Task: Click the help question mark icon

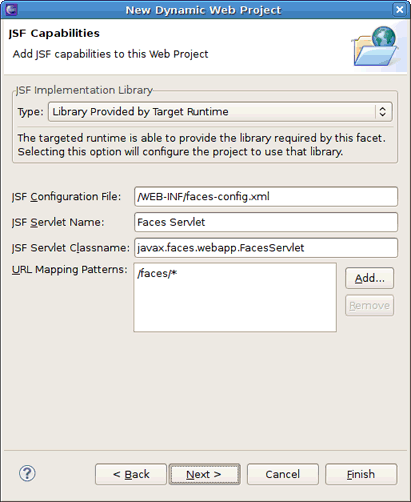Action: pos(27,473)
